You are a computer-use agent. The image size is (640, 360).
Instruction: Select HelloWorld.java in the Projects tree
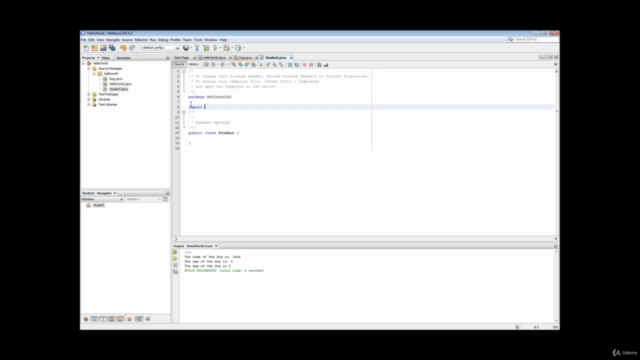point(119,84)
